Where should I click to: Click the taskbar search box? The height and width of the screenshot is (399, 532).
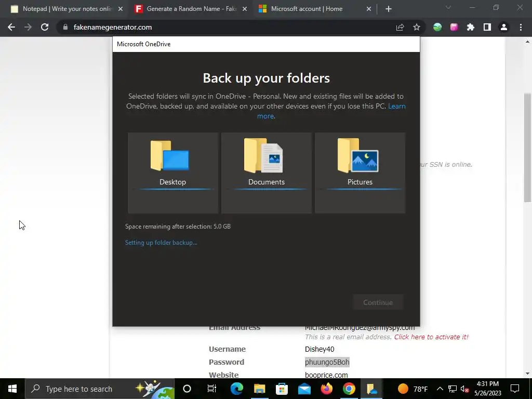coord(100,389)
